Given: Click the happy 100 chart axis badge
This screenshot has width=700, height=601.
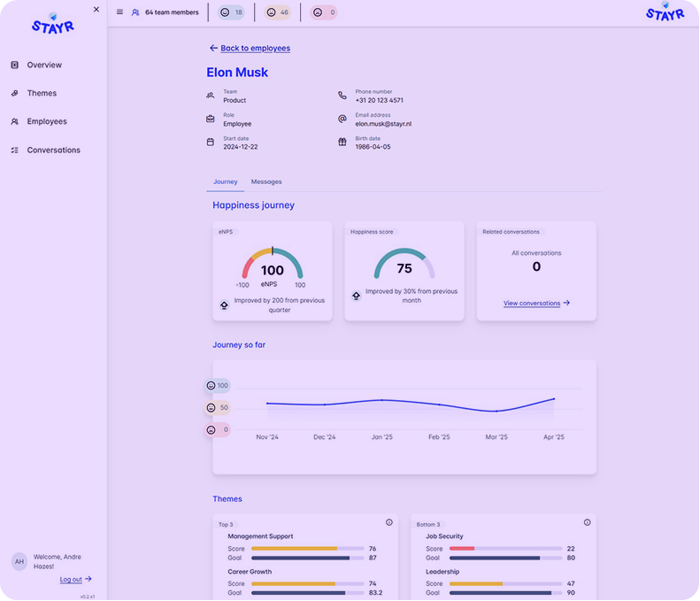Looking at the screenshot, I should 218,385.
